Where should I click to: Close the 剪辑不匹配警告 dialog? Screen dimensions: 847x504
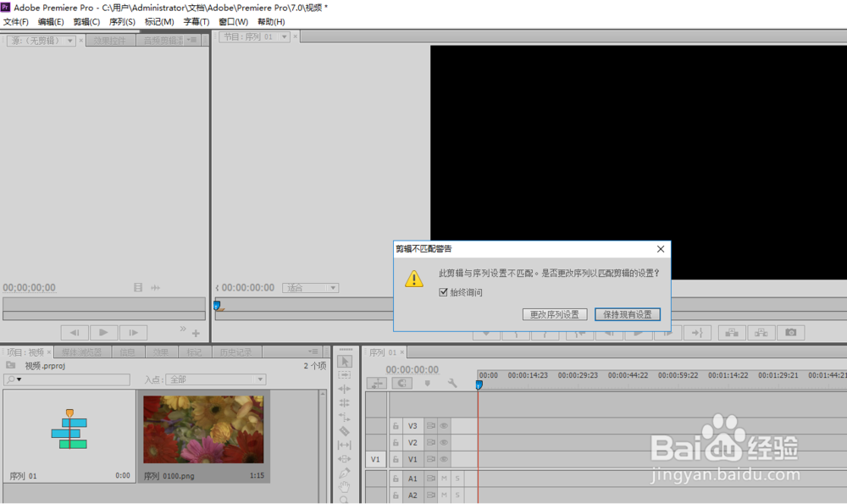[661, 249]
